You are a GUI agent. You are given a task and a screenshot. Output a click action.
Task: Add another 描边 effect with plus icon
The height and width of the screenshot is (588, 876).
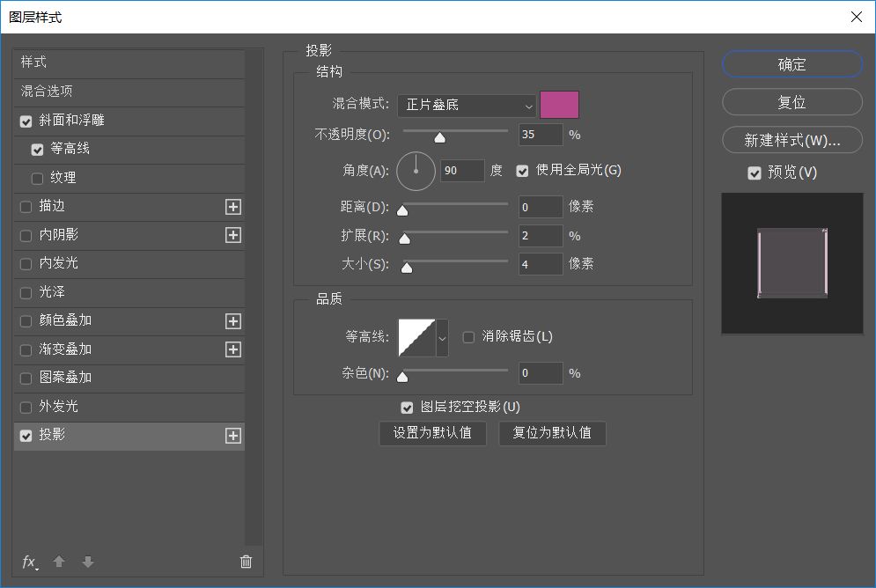[x=232, y=207]
